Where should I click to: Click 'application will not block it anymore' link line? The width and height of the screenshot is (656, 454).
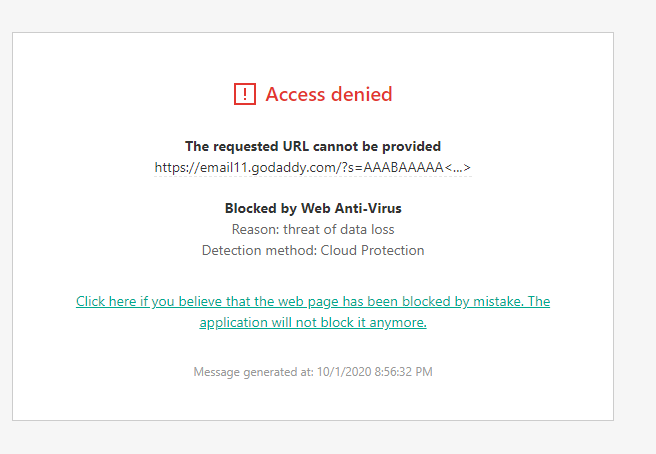click(x=313, y=322)
